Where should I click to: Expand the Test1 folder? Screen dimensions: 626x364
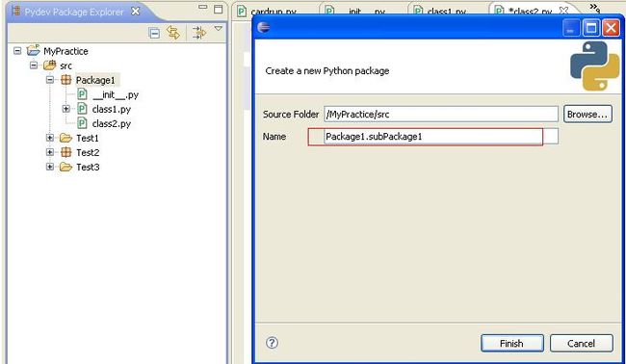point(50,138)
